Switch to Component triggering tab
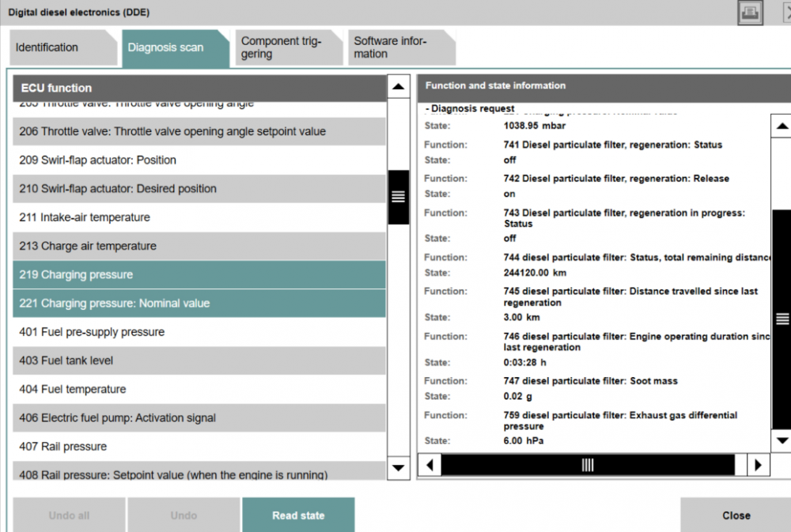 [x=281, y=48]
